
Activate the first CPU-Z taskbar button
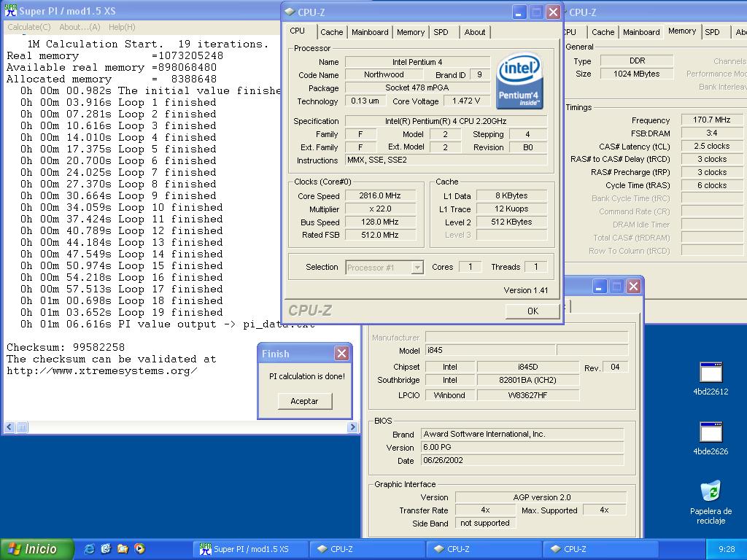tap(368, 549)
